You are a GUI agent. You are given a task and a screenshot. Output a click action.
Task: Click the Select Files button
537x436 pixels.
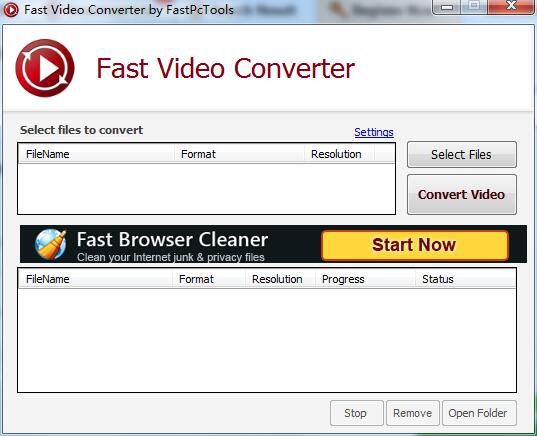[x=462, y=154]
